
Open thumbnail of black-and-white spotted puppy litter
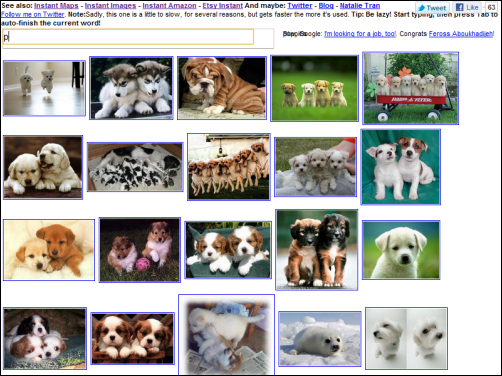click(x=135, y=167)
